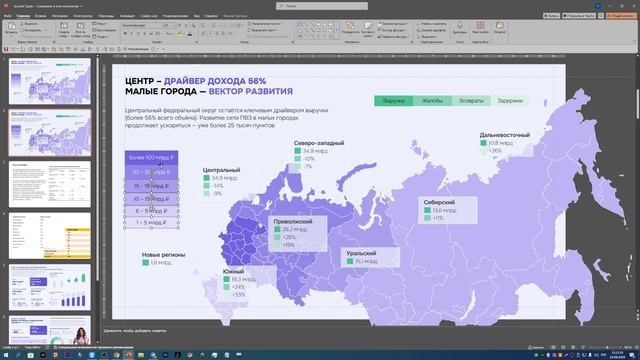
Task: Open Chrome from the Windows taskbar
Action: 116,355
